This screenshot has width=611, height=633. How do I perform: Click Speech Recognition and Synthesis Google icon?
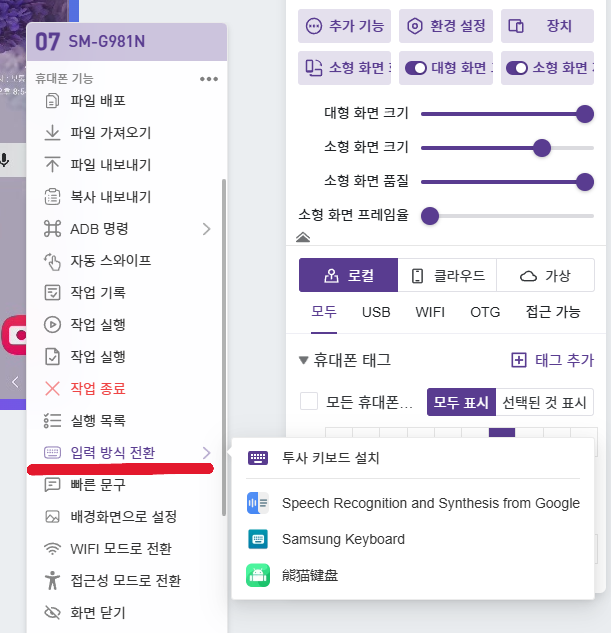click(258, 503)
